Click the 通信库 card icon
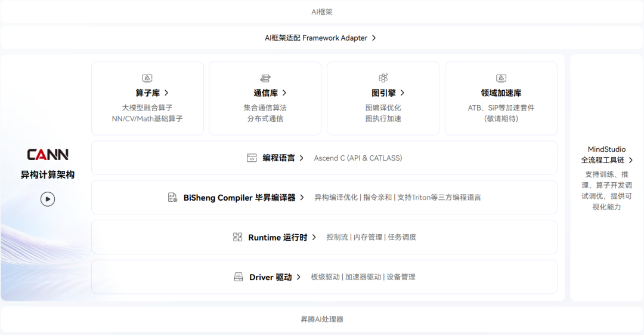Viewport: 644px width, 335px height. [x=265, y=78]
